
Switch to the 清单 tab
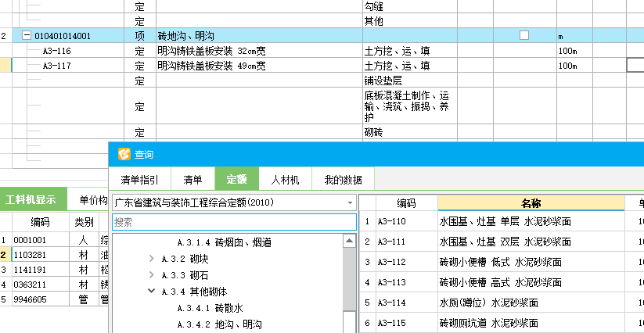pos(192,179)
